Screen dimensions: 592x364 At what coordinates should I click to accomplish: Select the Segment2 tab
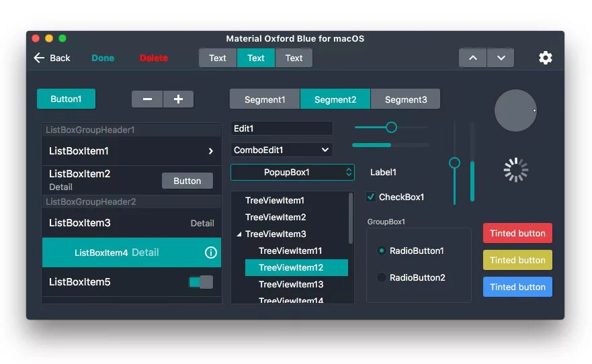(335, 99)
